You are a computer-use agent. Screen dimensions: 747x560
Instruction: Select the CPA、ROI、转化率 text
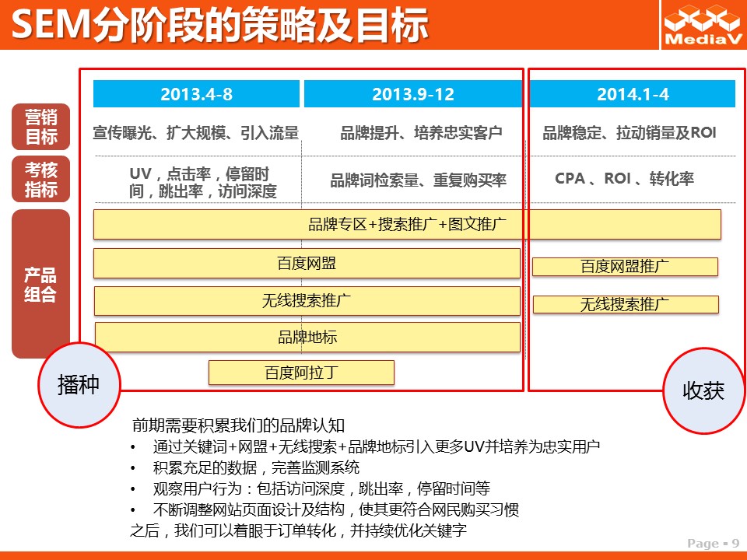(624, 179)
